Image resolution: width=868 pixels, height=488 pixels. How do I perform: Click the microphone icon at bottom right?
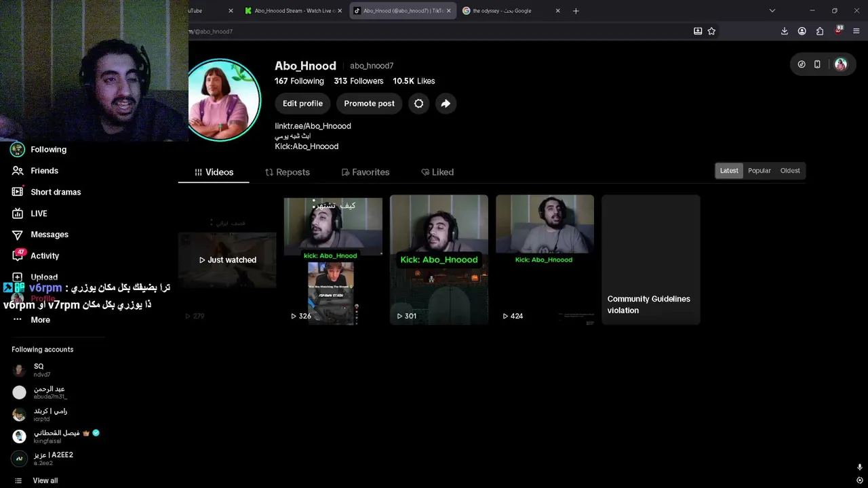point(860,468)
